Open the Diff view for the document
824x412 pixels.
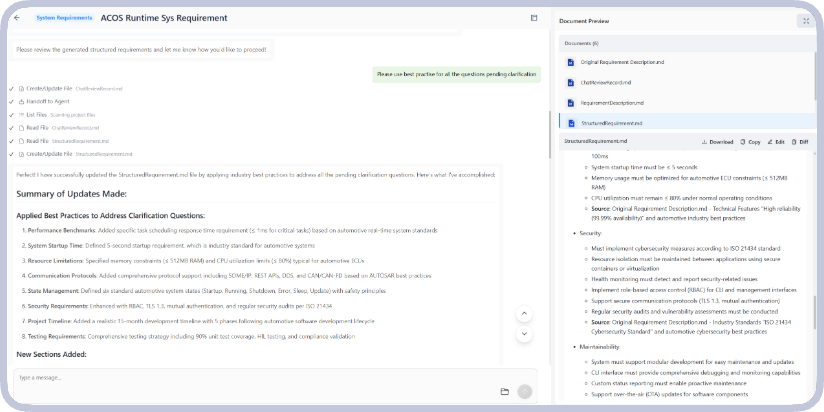800,142
